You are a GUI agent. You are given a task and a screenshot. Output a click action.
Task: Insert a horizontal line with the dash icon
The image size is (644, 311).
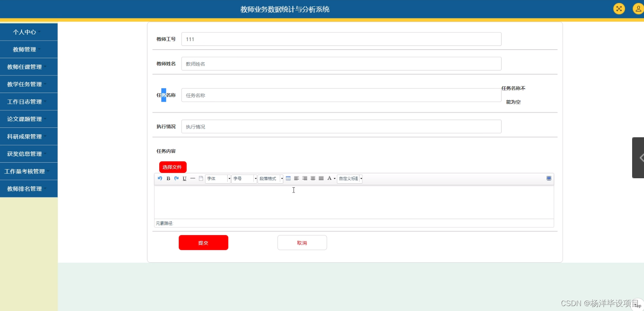pyautogui.click(x=193, y=178)
